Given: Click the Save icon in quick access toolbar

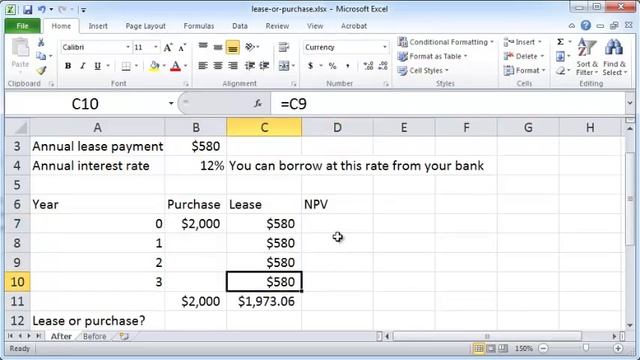Looking at the screenshot, I should point(27,9).
